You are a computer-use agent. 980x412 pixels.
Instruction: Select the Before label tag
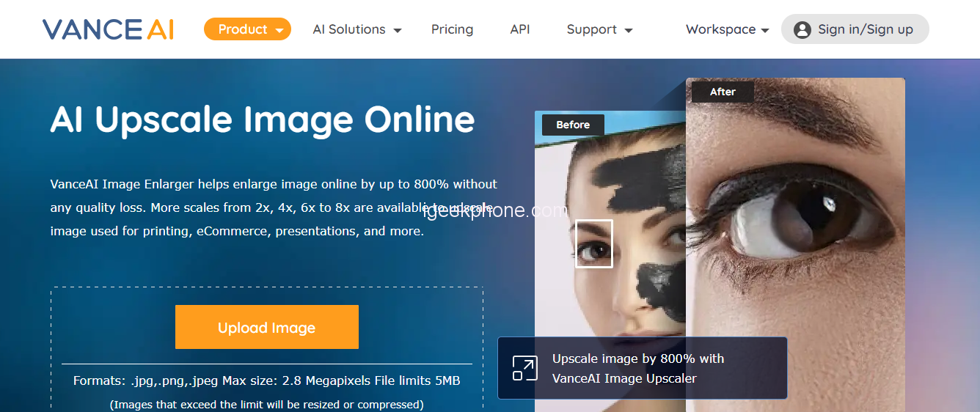(x=573, y=125)
